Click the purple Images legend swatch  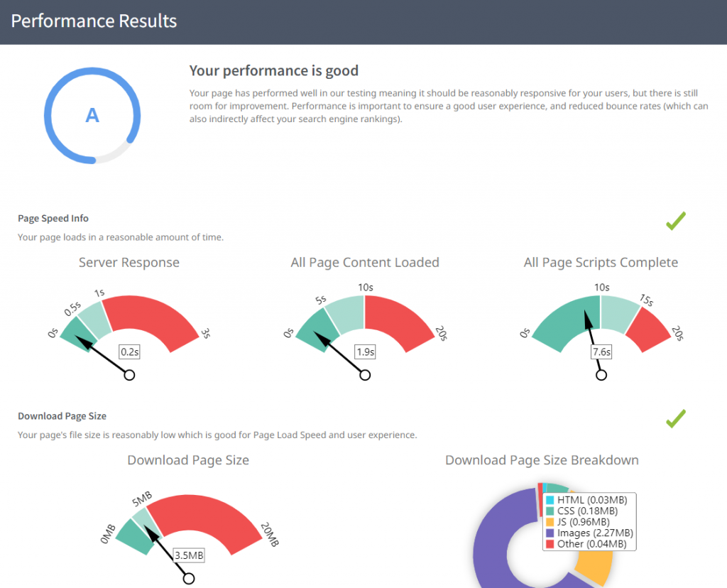(550, 533)
